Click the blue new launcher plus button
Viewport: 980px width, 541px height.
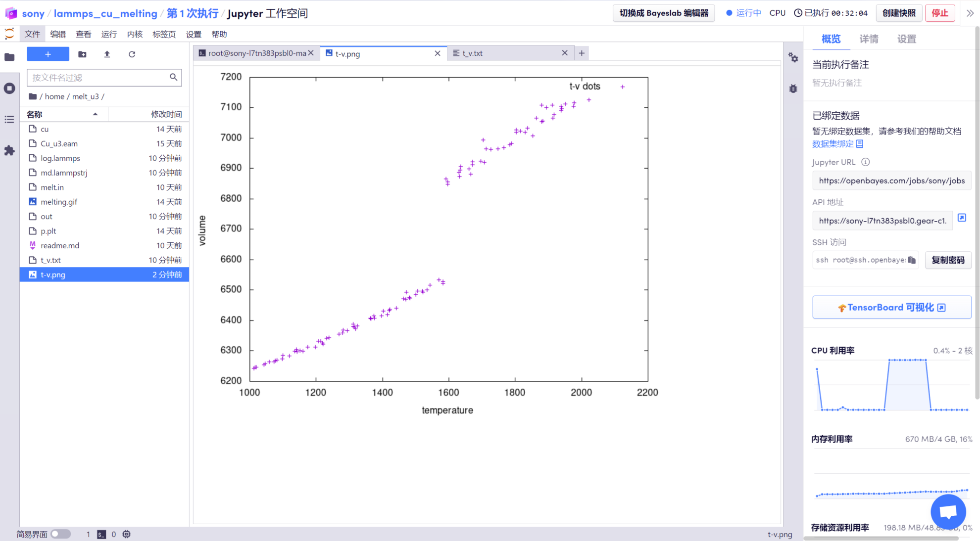pos(48,54)
